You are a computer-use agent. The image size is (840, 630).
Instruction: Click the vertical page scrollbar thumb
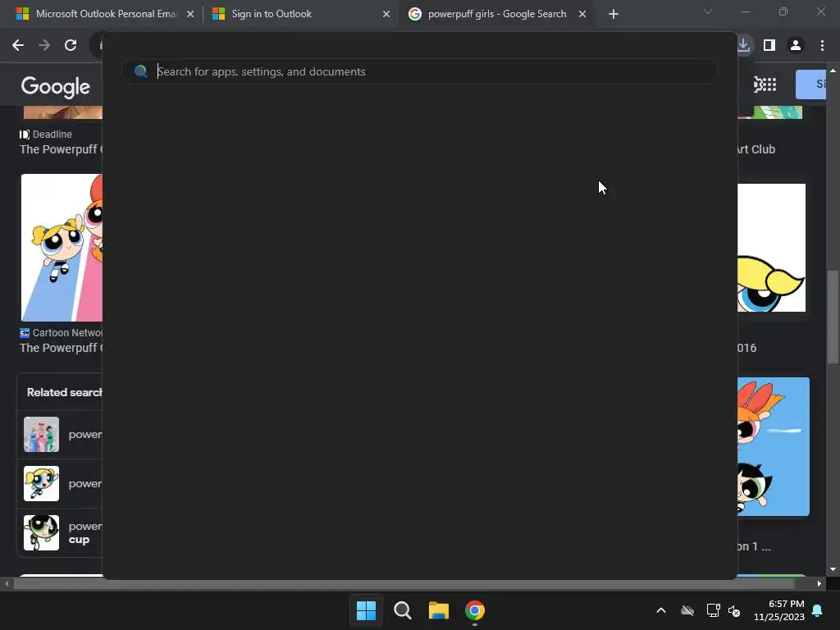click(x=833, y=317)
